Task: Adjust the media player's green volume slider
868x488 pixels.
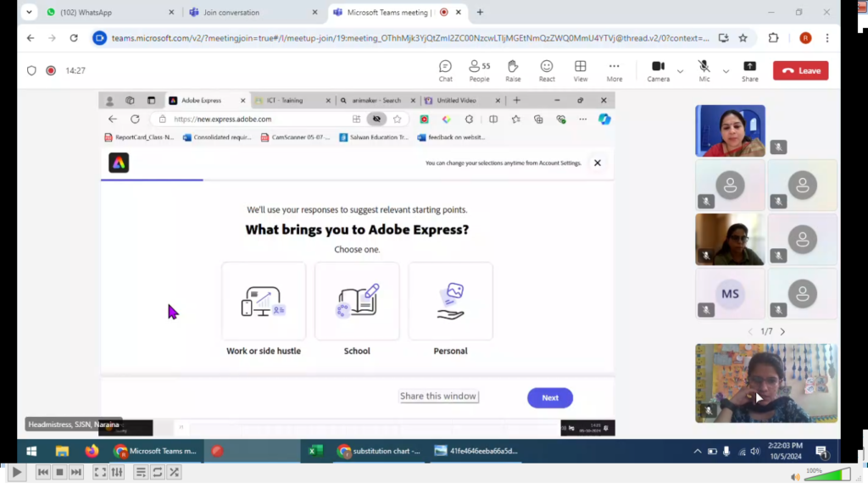Action: 827,475
